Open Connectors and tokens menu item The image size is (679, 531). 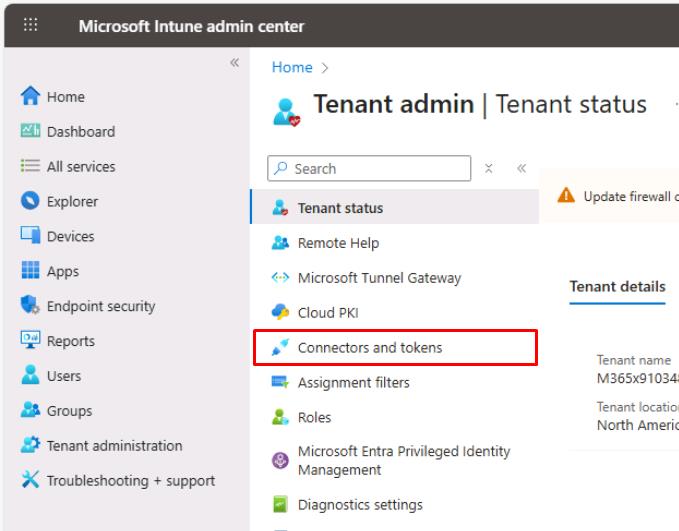(x=369, y=348)
